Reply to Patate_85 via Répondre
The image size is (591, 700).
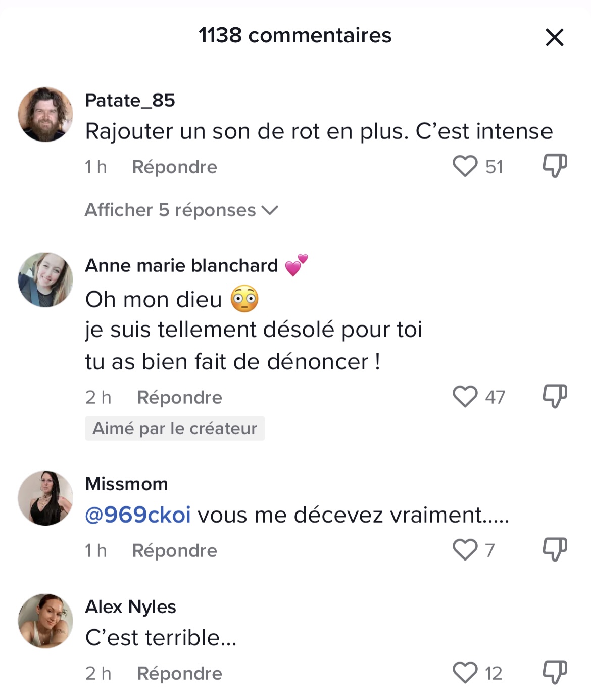pyautogui.click(x=174, y=167)
